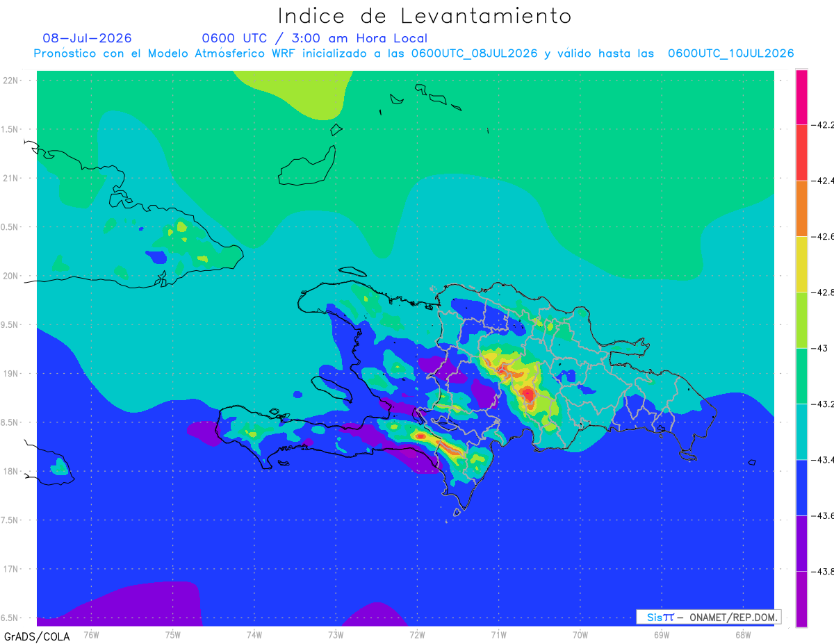Click the 'GrADS/COLA' label
The image size is (834, 644).
37,636
